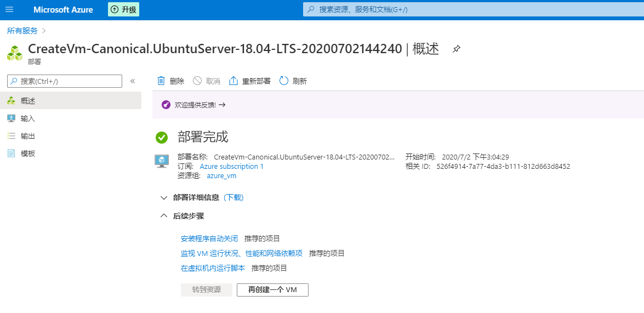Click the Microsoft Azure home title
The image size is (644, 313).
(63, 9)
